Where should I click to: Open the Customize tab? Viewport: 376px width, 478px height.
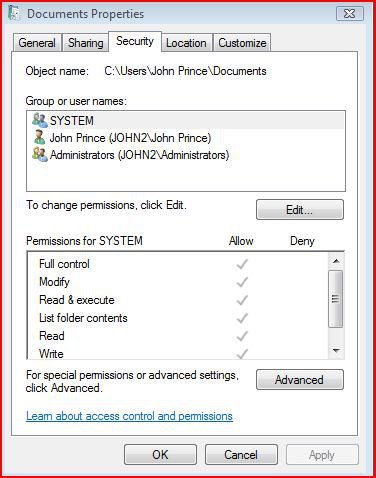pyautogui.click(x=242, y=43)
